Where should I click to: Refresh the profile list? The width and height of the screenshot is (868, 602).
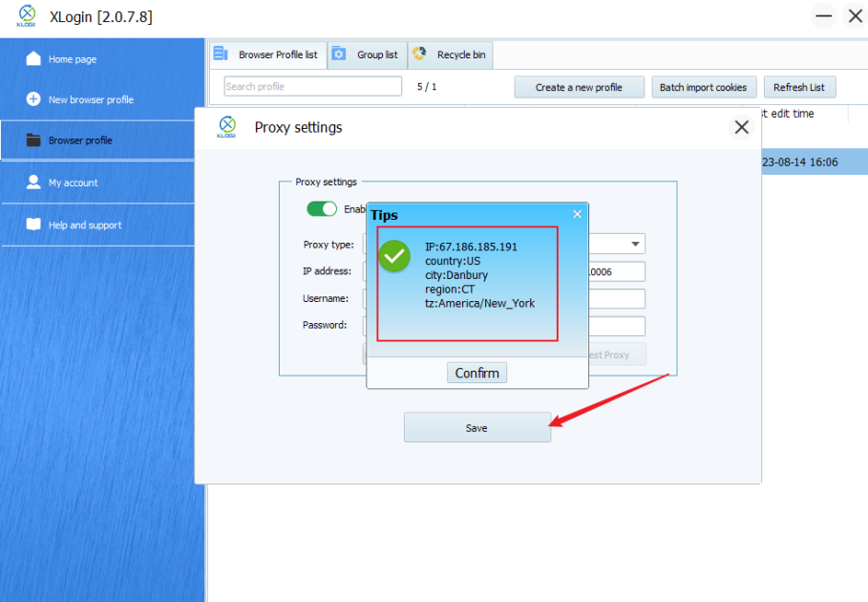tap(798, 87)
